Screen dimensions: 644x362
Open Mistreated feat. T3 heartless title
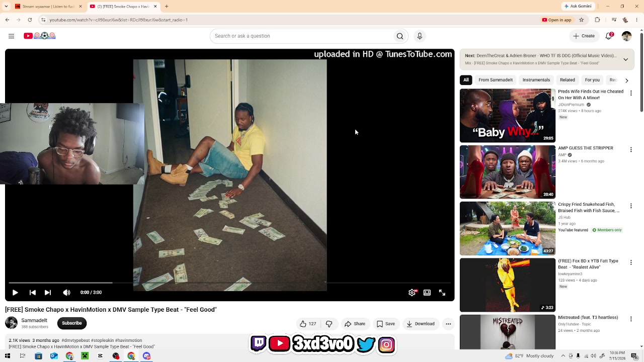[588, 318]
